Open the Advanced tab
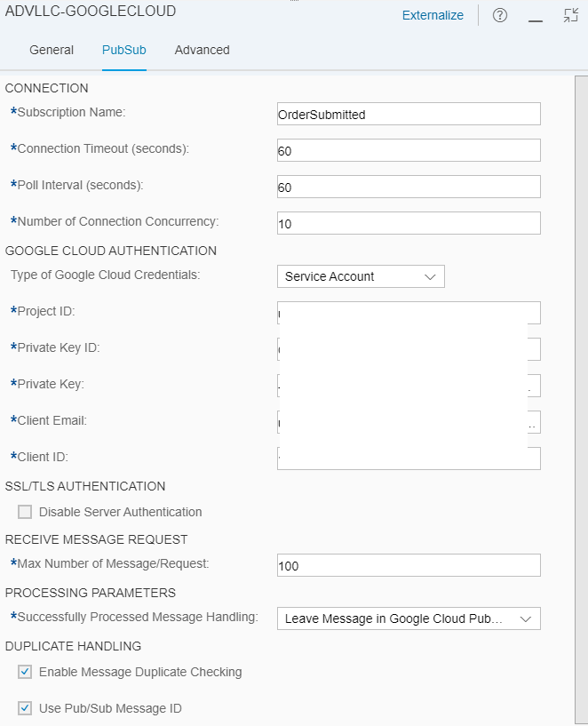This screenshot has height=726, width=588. click(202, 50)
